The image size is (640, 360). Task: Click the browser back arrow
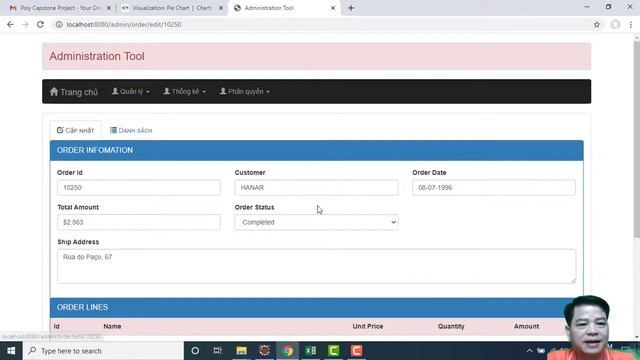click(x=10, y=24)
